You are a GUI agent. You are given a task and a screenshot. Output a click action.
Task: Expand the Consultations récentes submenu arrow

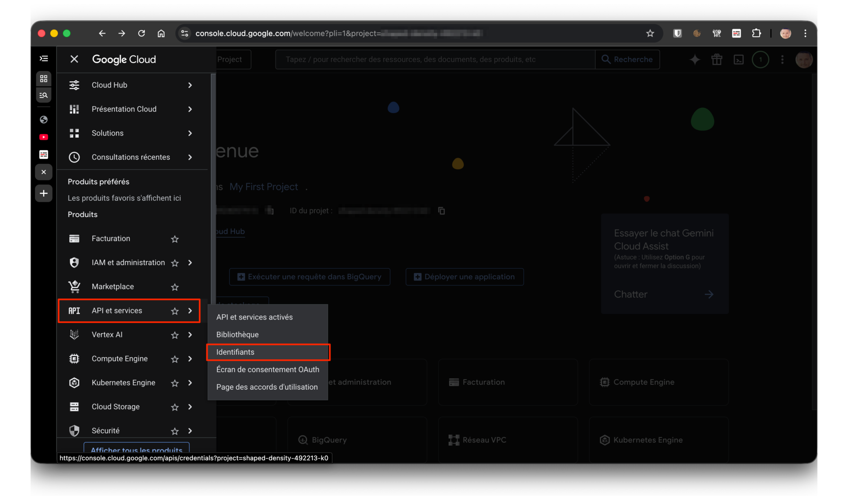(190, 157)
